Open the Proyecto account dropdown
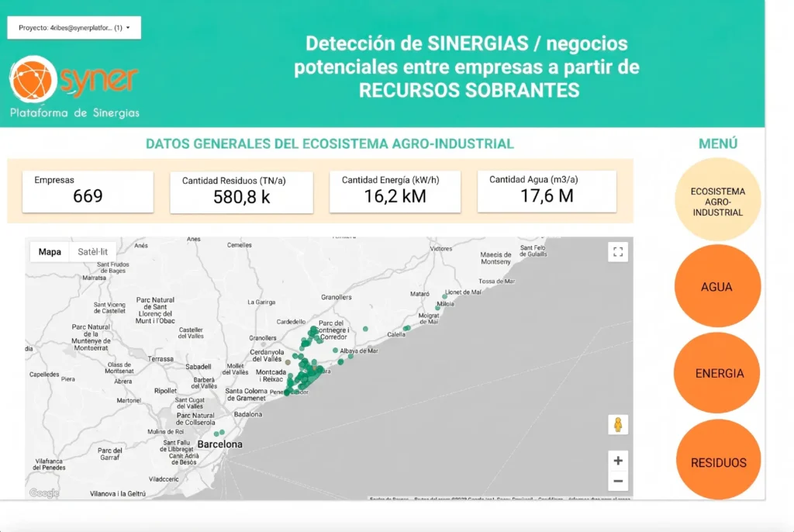 [x=74, y=28]
